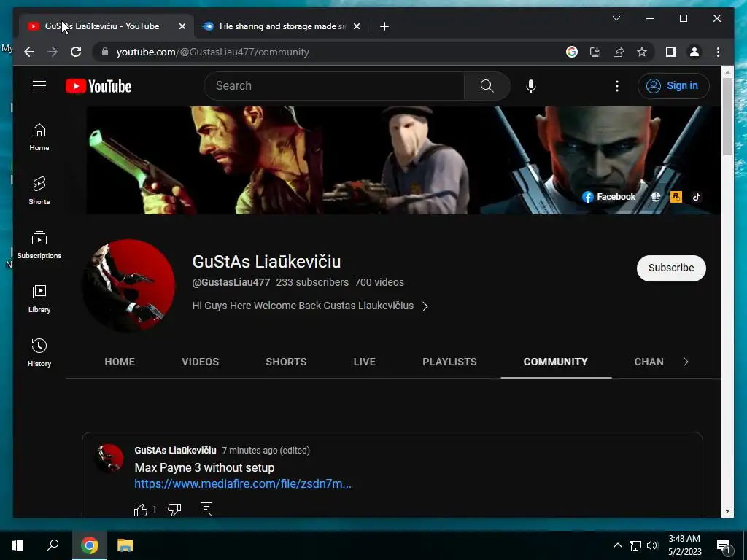The height and width of the screenshot is (560, 747).
Task: Reload the current page
Action: click(x=76, y=52)
